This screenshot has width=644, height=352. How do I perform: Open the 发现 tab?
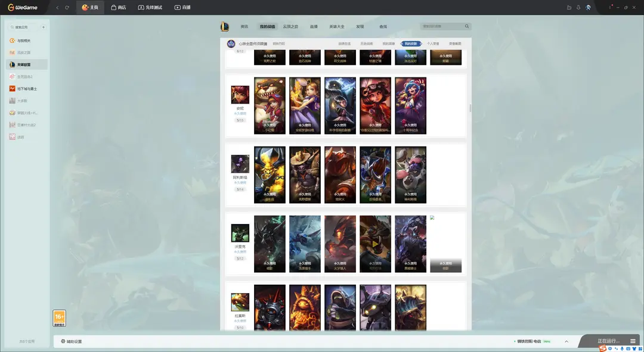360,27
